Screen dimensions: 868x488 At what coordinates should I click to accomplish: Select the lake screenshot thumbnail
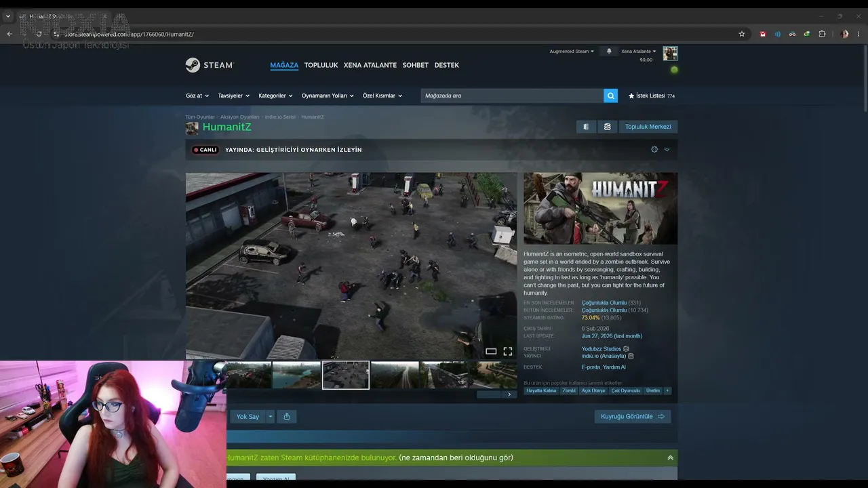296,375
